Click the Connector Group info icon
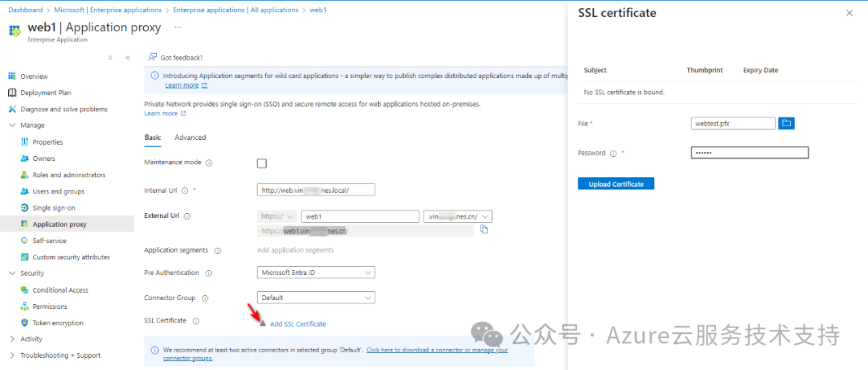 [x=205, y=298]
